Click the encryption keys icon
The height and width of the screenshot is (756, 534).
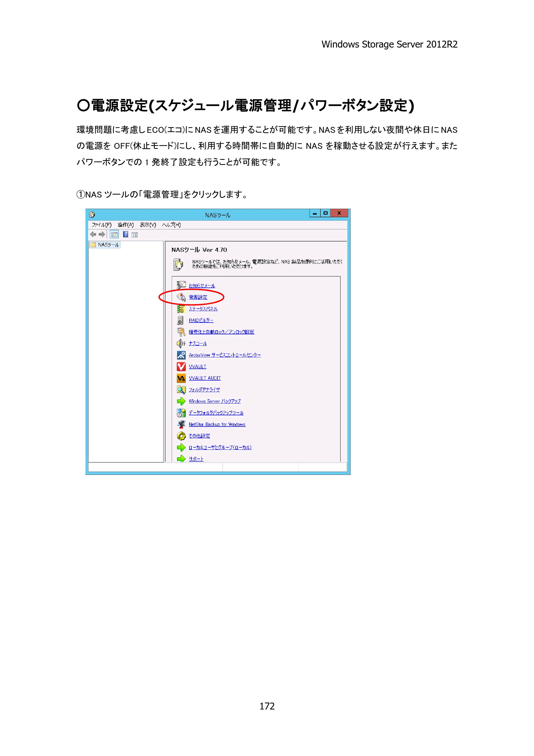181,332
